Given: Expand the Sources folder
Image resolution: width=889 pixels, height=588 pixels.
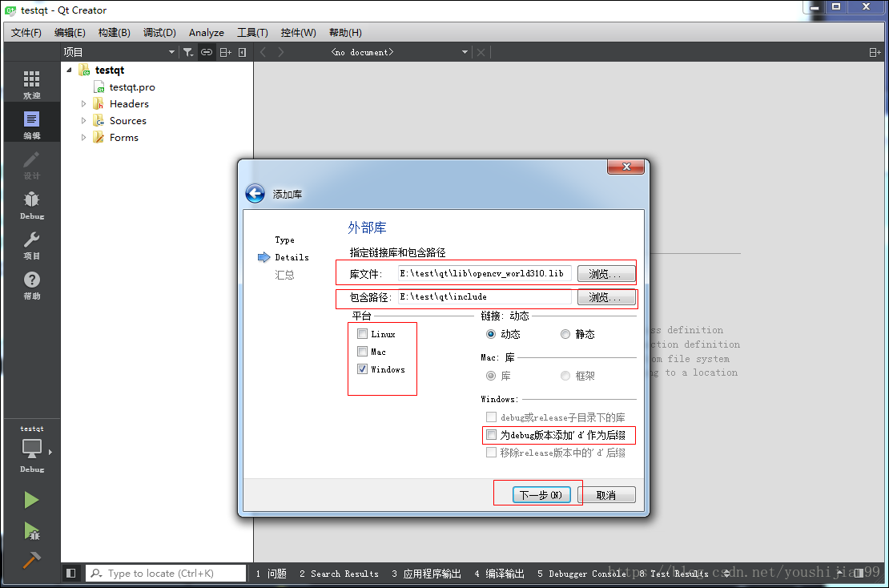Looking at the screenshot, I should tap(83, 120).
